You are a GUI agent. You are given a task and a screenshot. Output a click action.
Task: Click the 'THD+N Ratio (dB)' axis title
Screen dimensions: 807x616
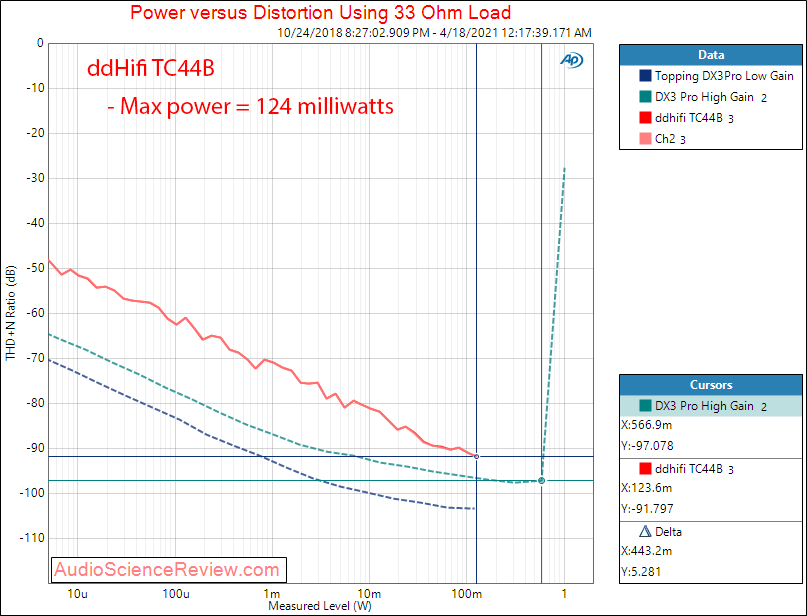11,313
